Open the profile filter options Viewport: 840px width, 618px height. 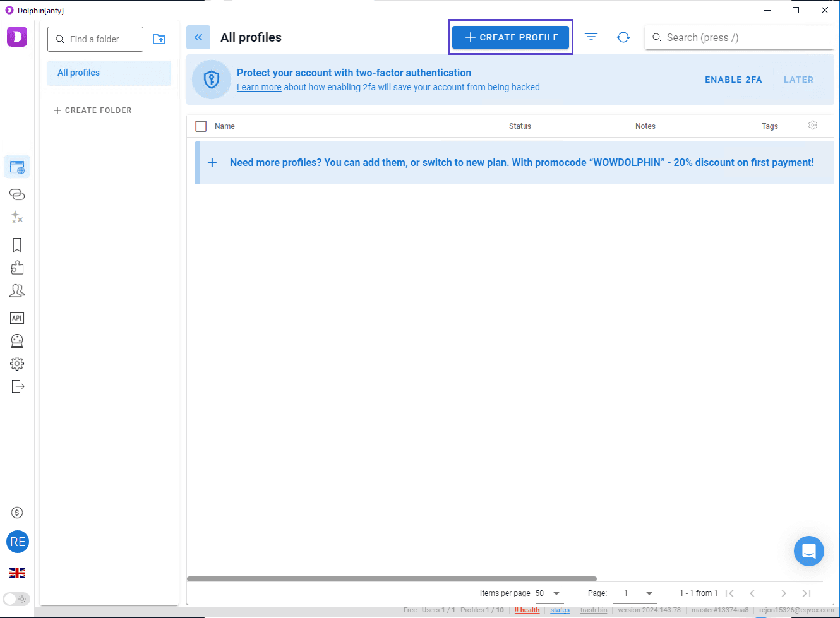591,37
